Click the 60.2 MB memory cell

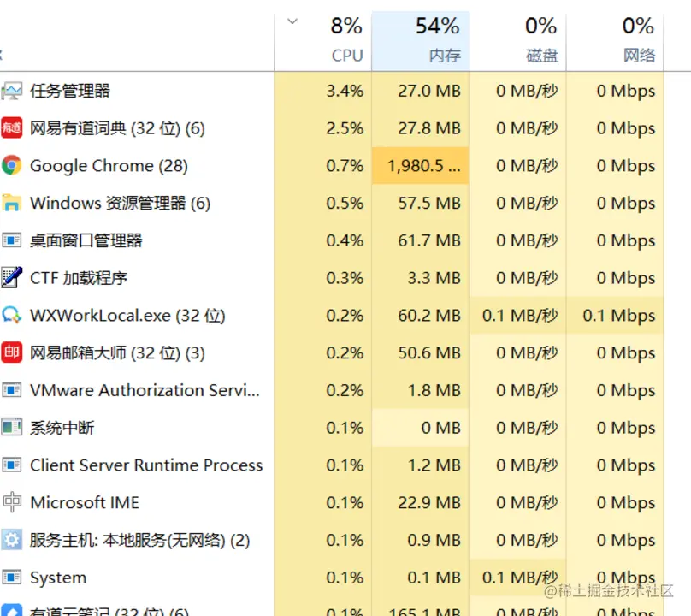click(421, 316)
